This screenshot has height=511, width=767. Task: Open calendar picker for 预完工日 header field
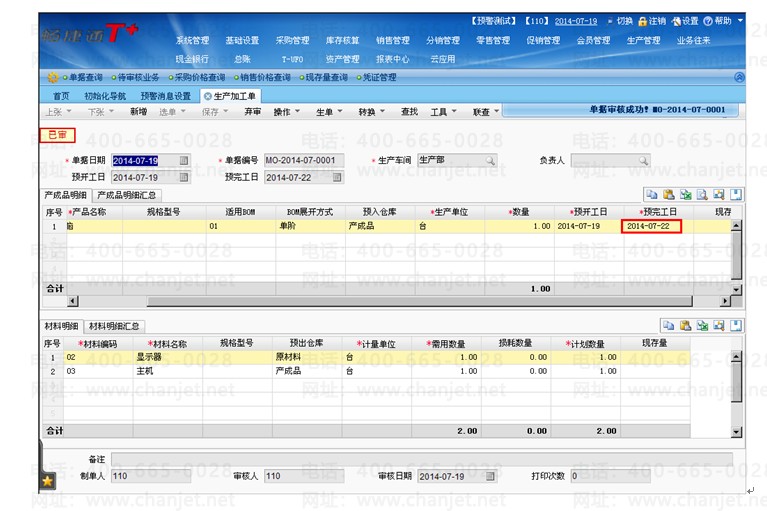pos(337,177)
